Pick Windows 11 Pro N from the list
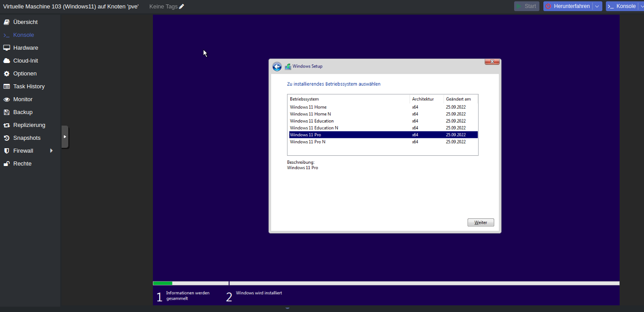644x312 pixels. coord(383,142)
